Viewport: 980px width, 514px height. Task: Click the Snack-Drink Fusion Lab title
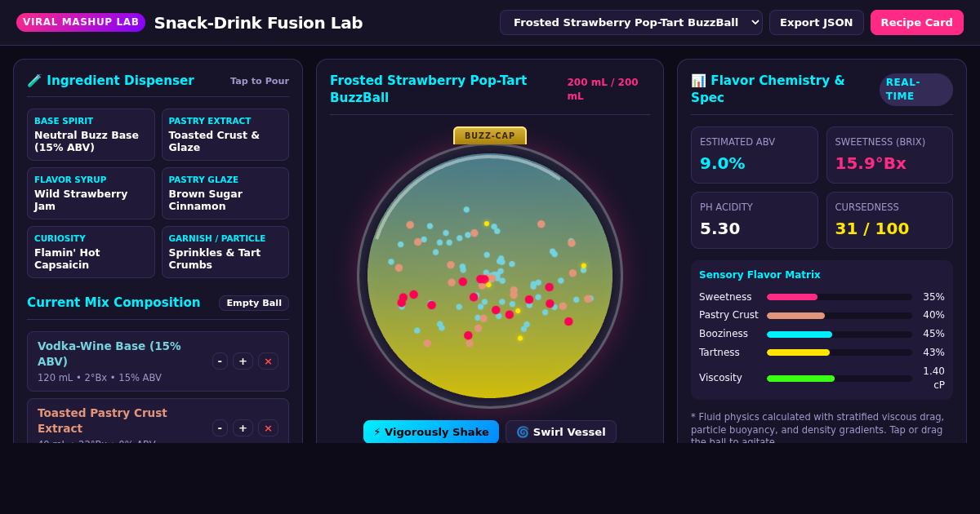[258, 23]
